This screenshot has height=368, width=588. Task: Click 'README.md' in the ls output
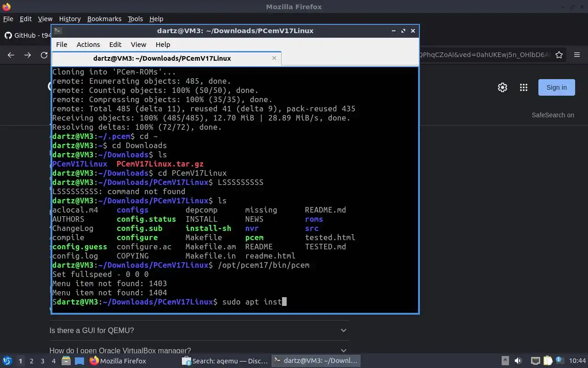tap(325, 210)
